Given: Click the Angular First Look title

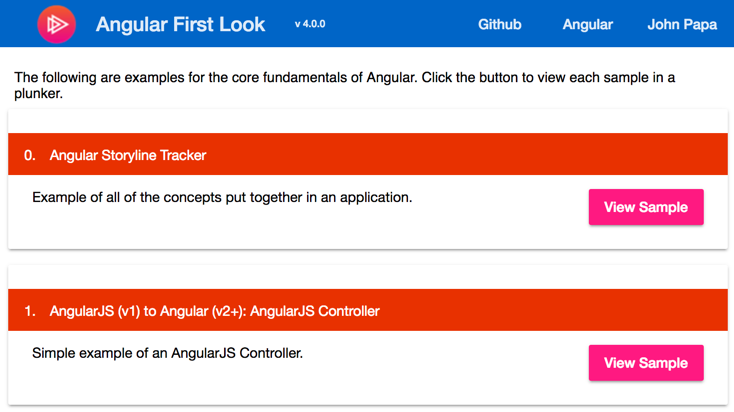Looking at the screenshot, I should (x=180, y=24).
